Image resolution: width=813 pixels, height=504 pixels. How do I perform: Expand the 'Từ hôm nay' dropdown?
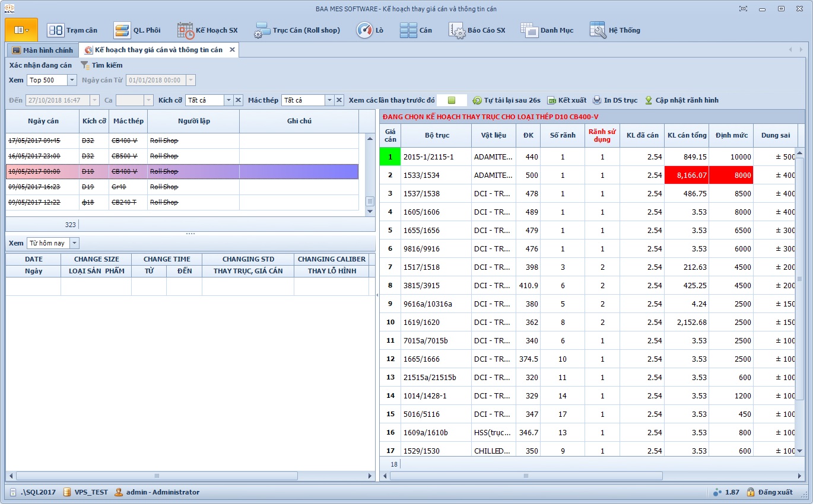point(74,243)
